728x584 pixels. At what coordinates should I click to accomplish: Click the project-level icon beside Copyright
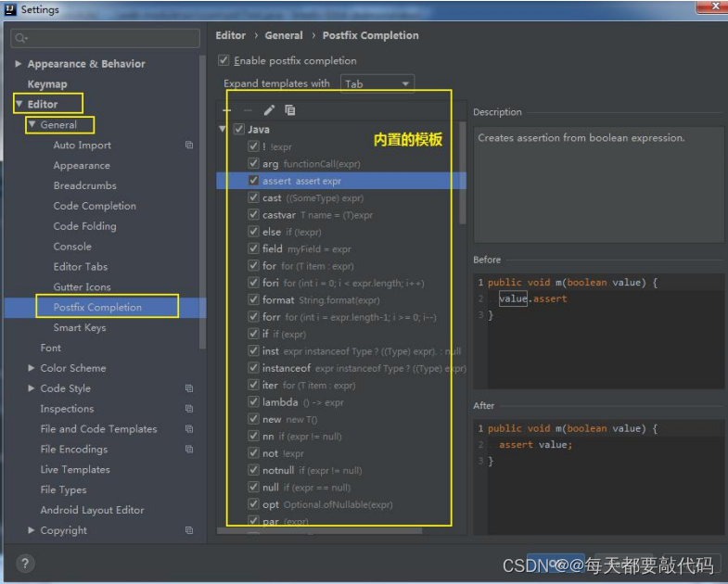[189, 530]
